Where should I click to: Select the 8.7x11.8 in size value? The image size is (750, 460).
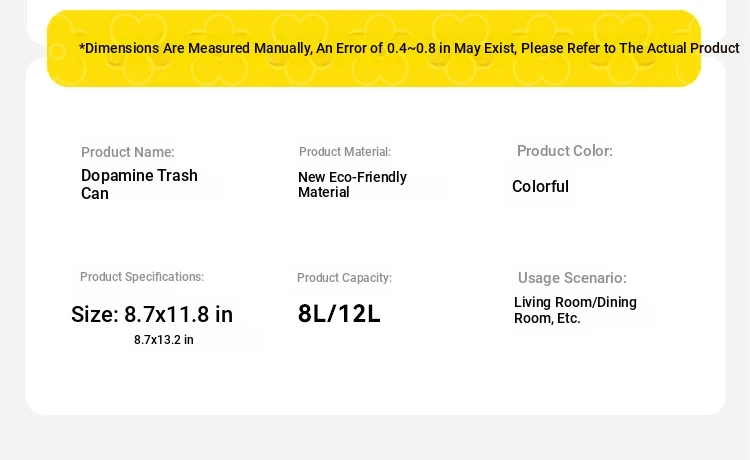(x=178, y=315)
